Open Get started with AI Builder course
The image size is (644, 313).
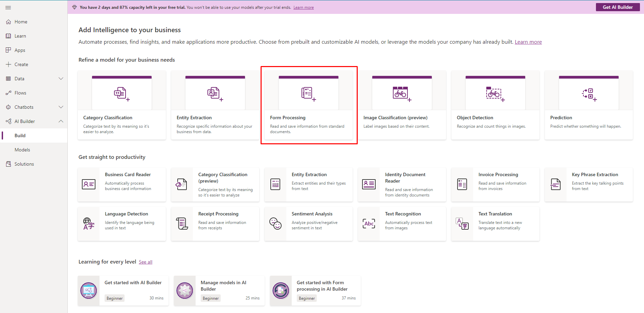coord(133,283)
